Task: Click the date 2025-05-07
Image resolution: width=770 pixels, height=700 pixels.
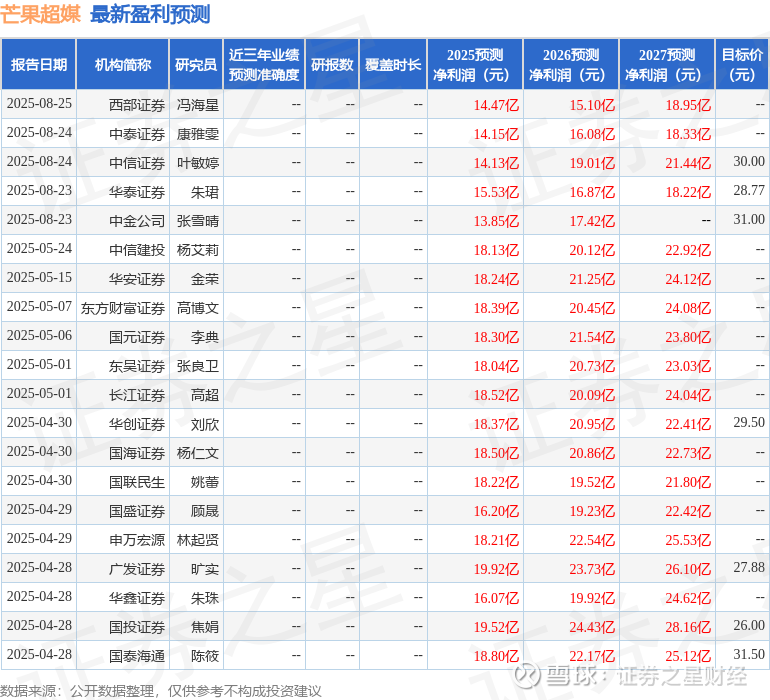Action: (39, 306)
